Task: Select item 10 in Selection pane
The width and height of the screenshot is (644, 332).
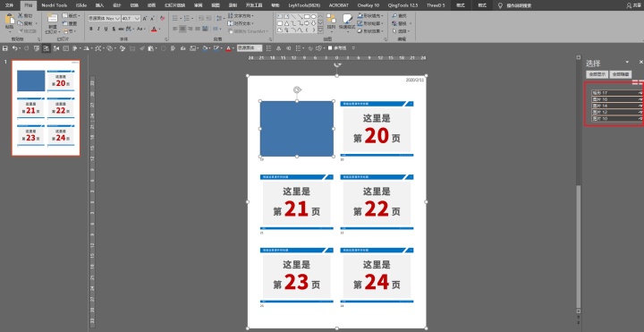Action: [616, 118]
